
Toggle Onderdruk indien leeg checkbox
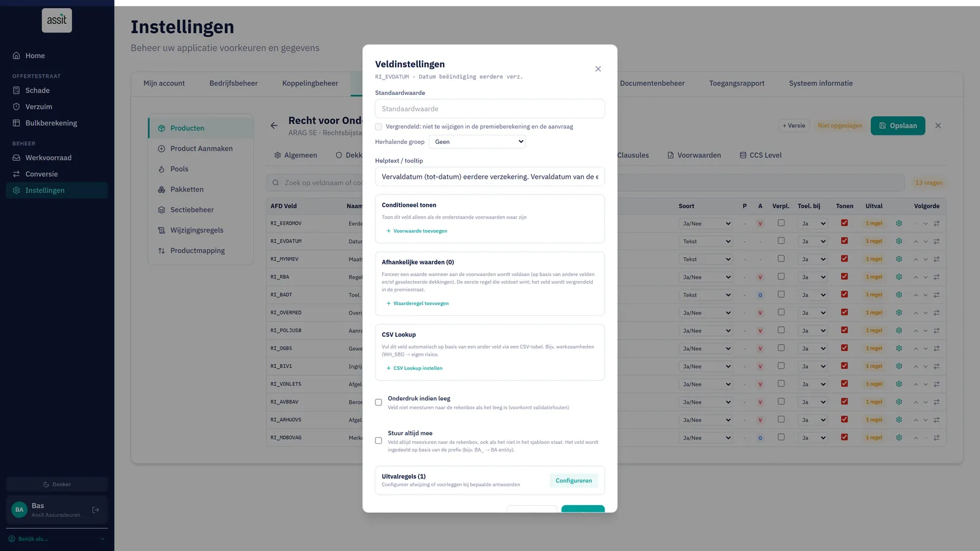pos(379,402)
